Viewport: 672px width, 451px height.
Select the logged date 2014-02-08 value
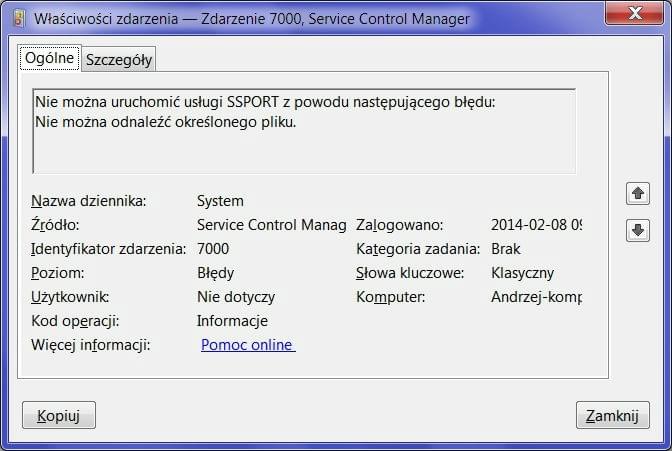[536, 225]
